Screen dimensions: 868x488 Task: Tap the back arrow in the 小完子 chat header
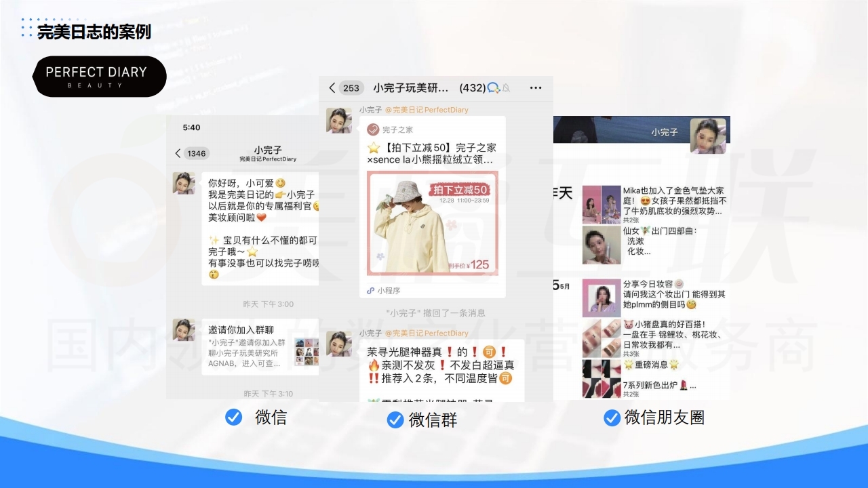178,153
